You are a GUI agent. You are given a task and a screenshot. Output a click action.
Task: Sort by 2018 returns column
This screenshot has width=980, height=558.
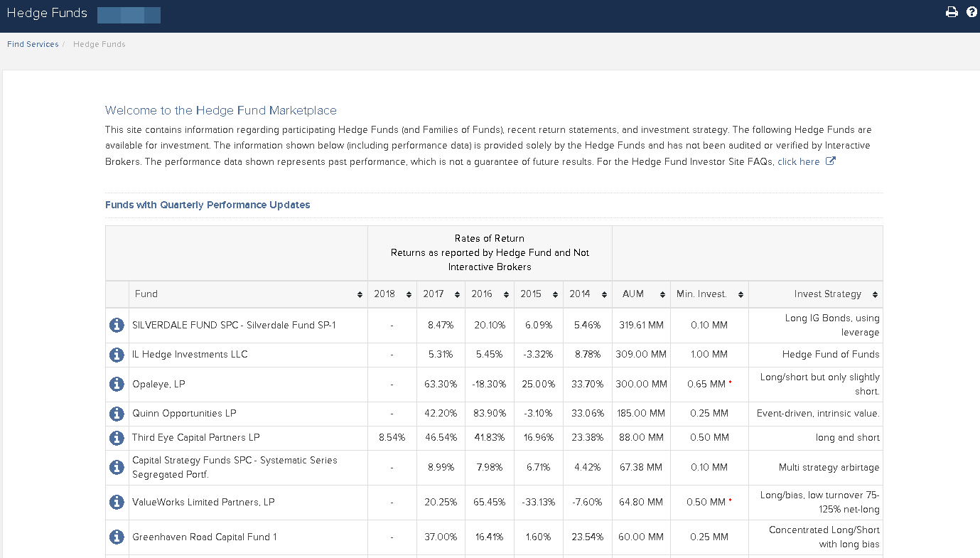(x=392, y=294)
